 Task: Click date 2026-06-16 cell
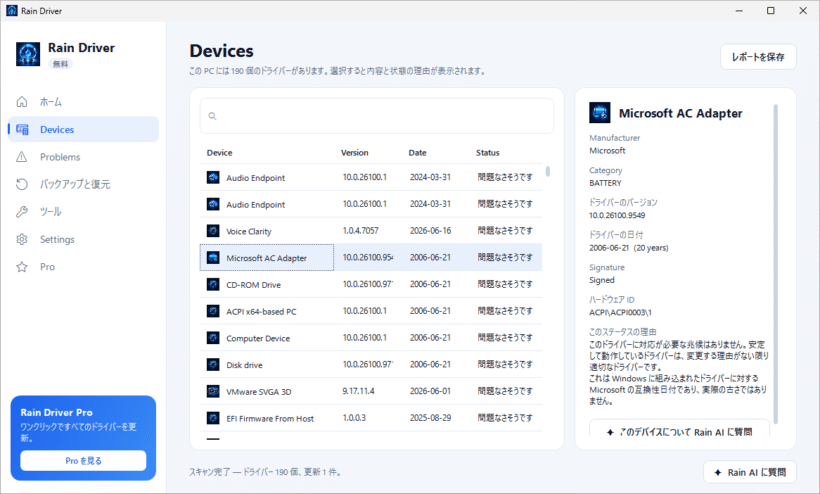coord(430,231)
